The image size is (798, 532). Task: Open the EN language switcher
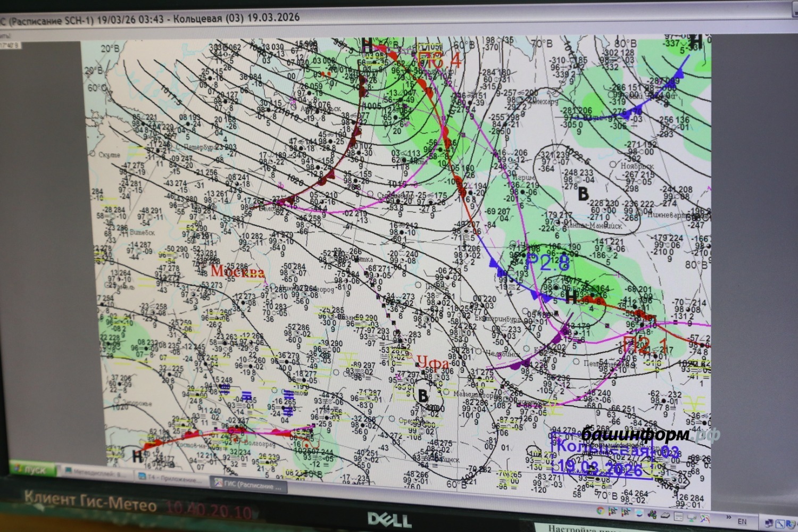[x=742, y=521]
